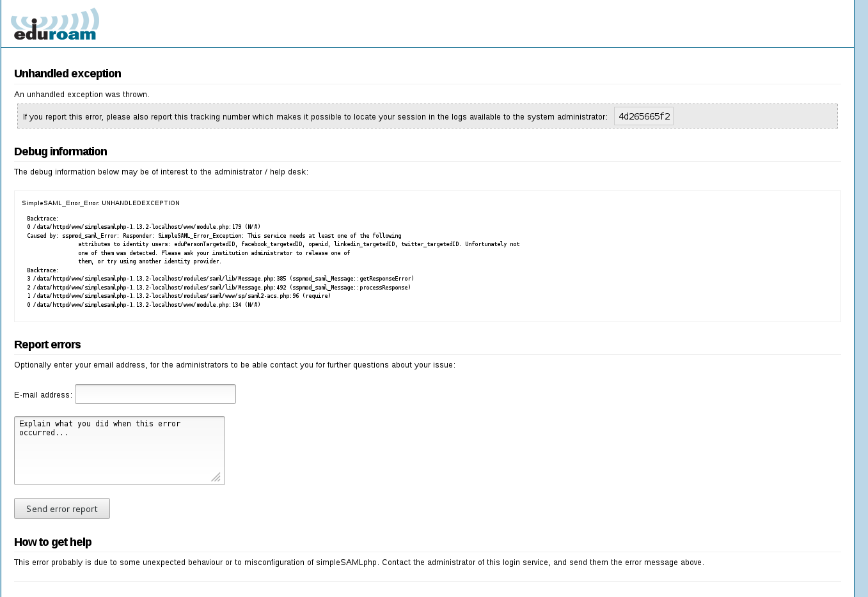Click the Unhandled exception heading

coord(68,74)
